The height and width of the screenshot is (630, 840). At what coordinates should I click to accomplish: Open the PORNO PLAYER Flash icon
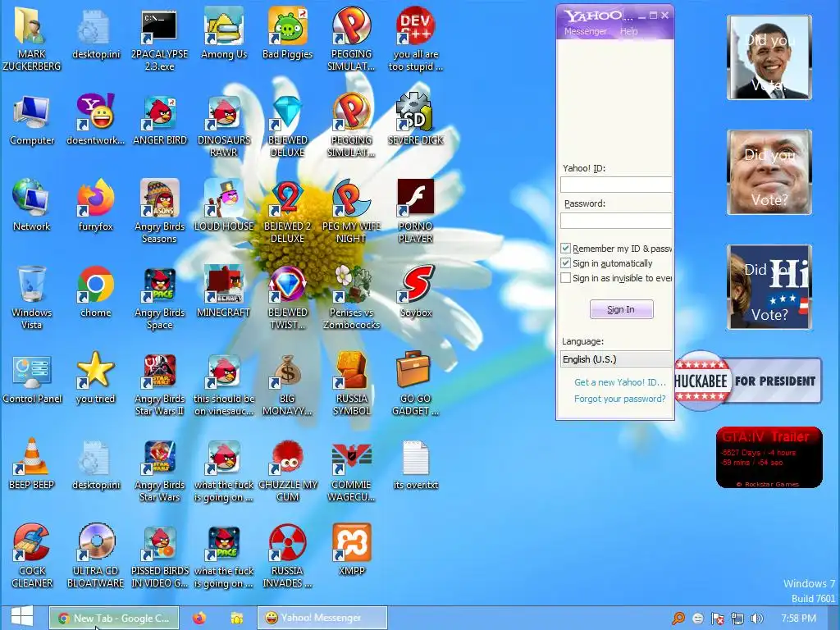(415, 197)
